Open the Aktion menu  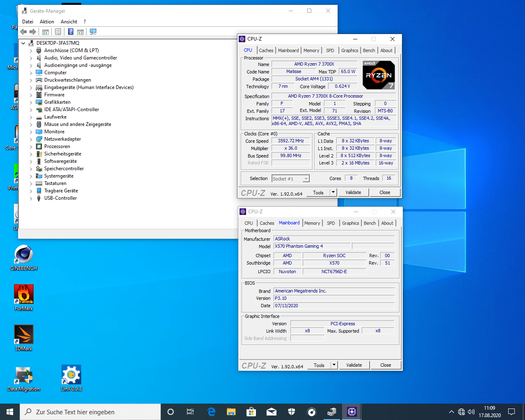pos(47,22)
